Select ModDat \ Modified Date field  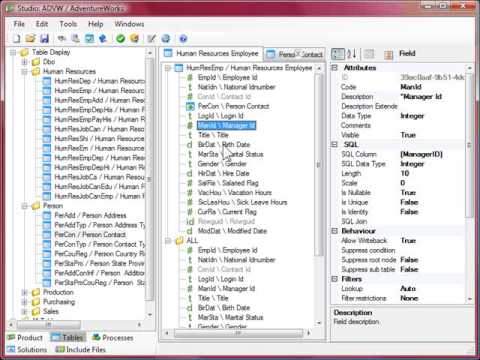coord(232,231)
